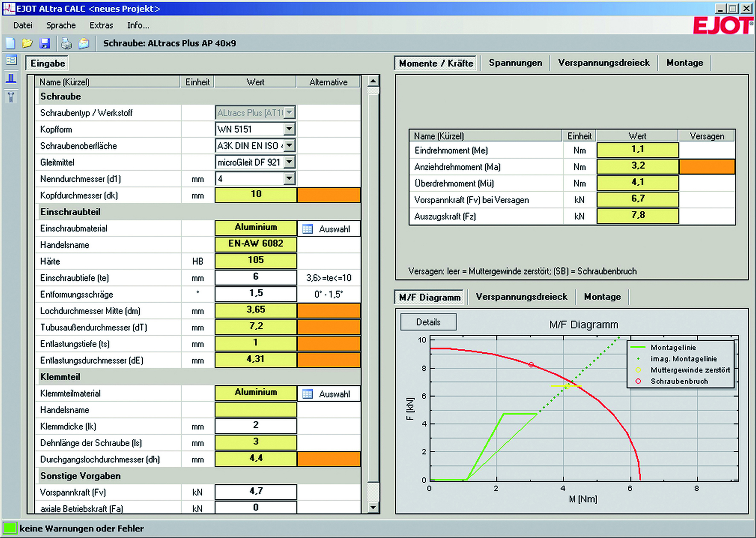Click orange alternative cell beside Kopfdurchmesser

coord(329,195)
